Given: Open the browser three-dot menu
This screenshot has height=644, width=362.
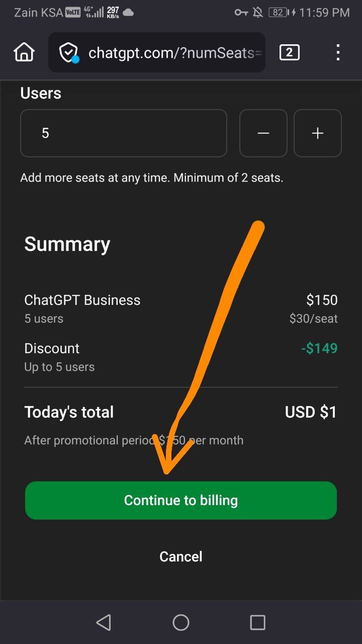Looking at the screenshot, I should pyautogui.click(x=338, y=52).
